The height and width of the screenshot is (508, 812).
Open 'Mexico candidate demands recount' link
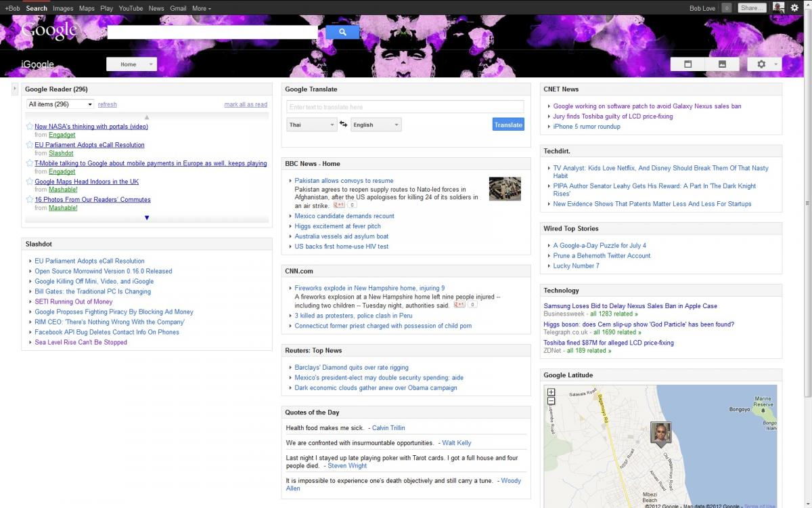[344, 216]
